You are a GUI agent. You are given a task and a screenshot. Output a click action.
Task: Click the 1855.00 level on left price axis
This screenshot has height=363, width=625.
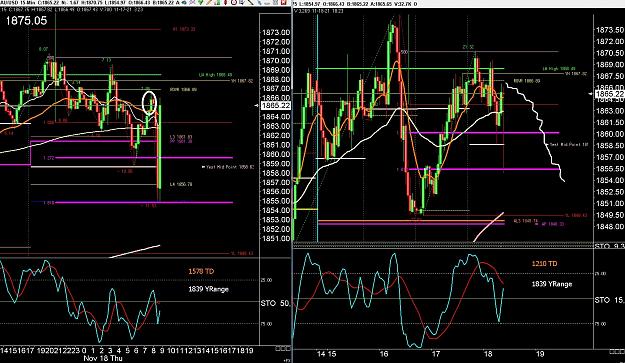click(x=276, y=201)
